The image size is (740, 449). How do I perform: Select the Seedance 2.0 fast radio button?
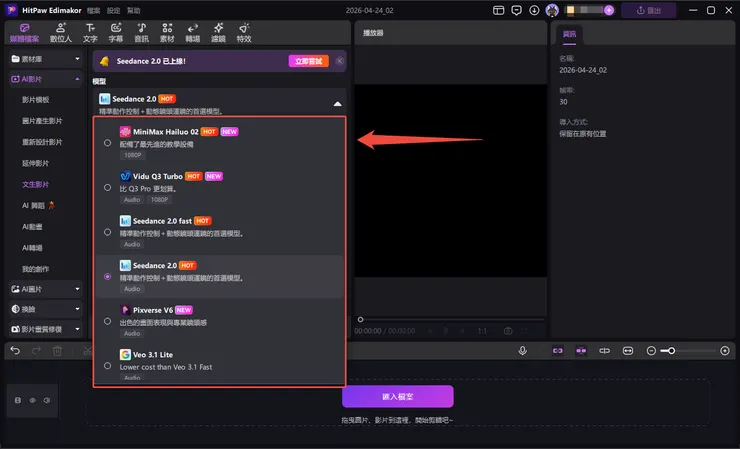click(108, 232)
